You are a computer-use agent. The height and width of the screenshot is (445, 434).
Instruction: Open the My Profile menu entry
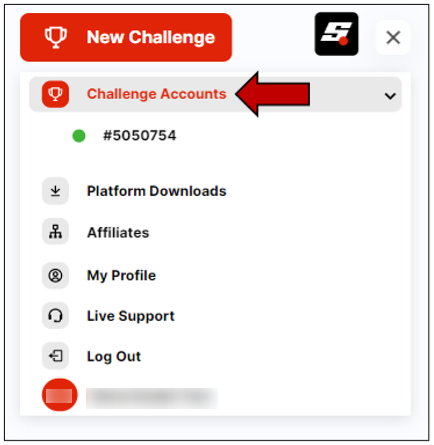pos(121,276)
